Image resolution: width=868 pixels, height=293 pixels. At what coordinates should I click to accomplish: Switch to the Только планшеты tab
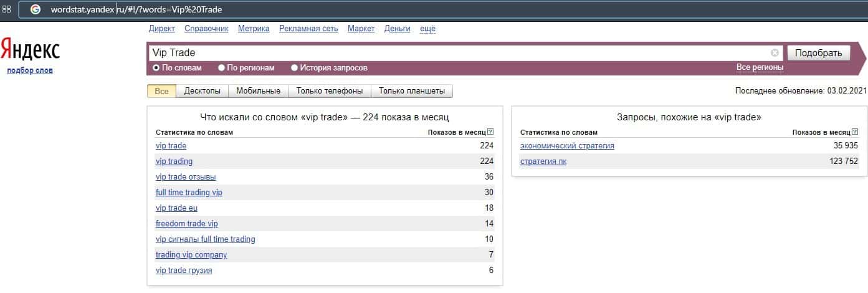pyautogui.click(x=412, y=91)
